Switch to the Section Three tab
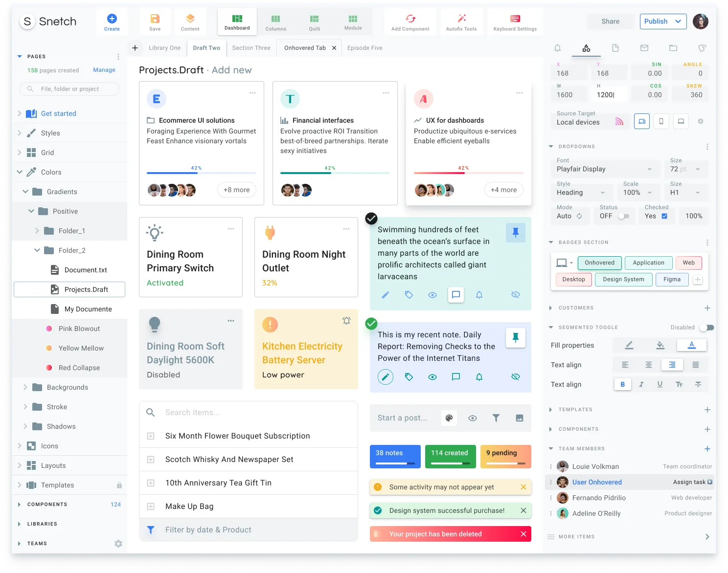The width and height of the screenshot is (728, 573). (x=251, y=47)
